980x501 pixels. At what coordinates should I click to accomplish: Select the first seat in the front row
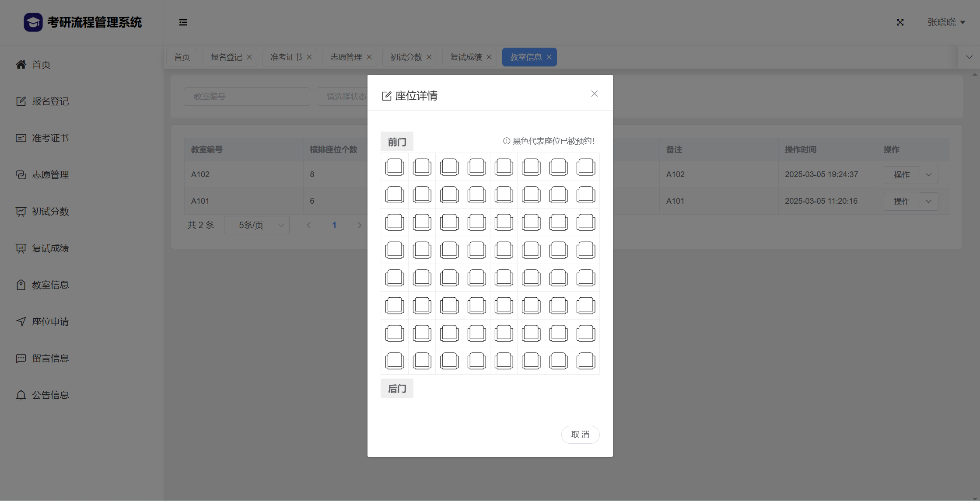pyautogui.click(x=395, y=167)
